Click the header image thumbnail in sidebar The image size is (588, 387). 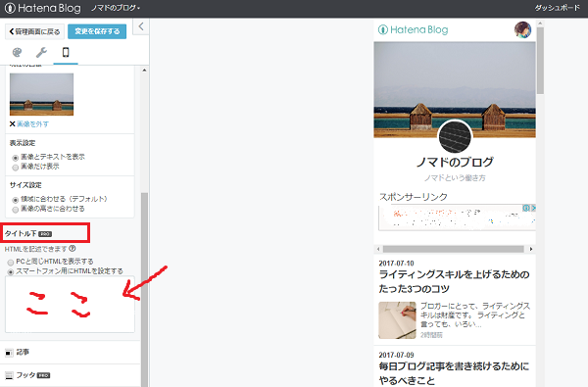point(41,94)
